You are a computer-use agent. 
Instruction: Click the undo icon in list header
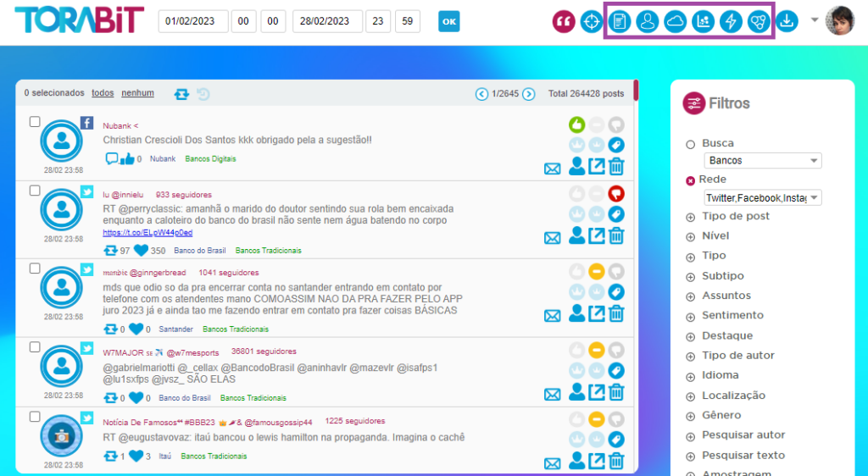[203, 94]
